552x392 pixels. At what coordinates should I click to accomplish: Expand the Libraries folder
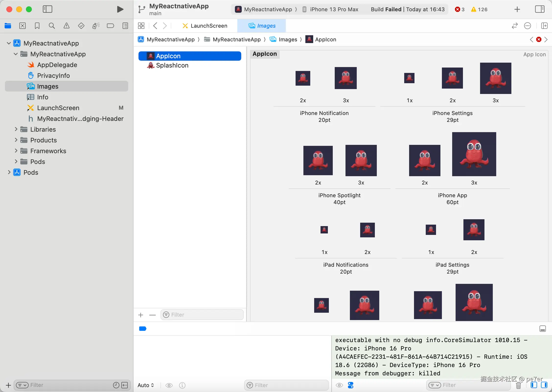[16, 129]
